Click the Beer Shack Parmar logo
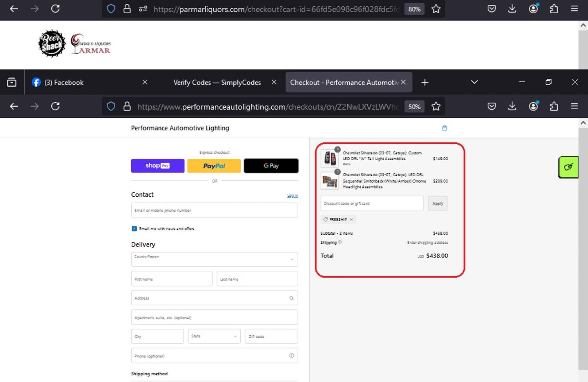 coord(74,43)
